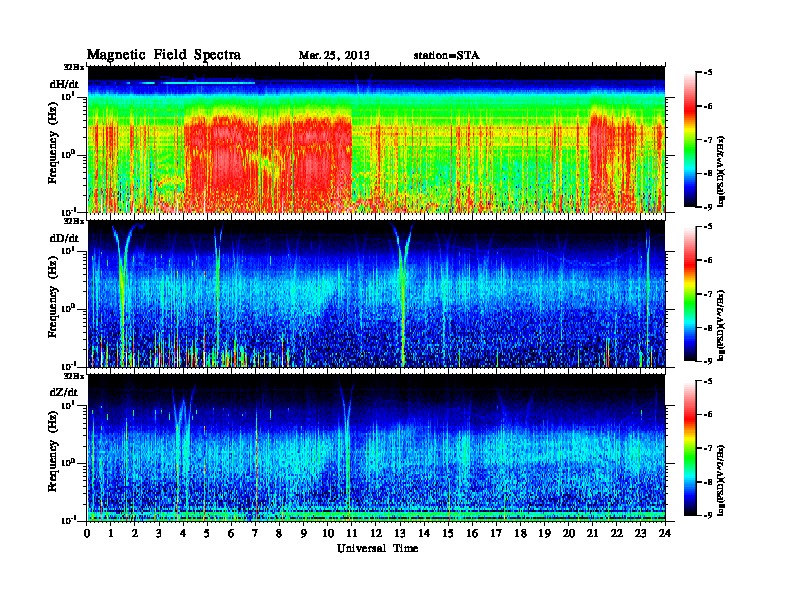Click hour "8" on the time axis

[279, 533]
